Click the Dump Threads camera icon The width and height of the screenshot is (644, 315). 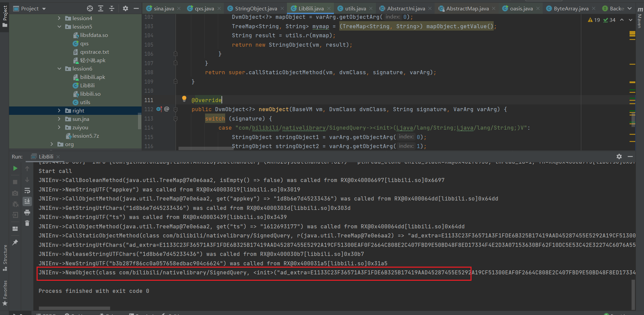click(x=15, y=193)
